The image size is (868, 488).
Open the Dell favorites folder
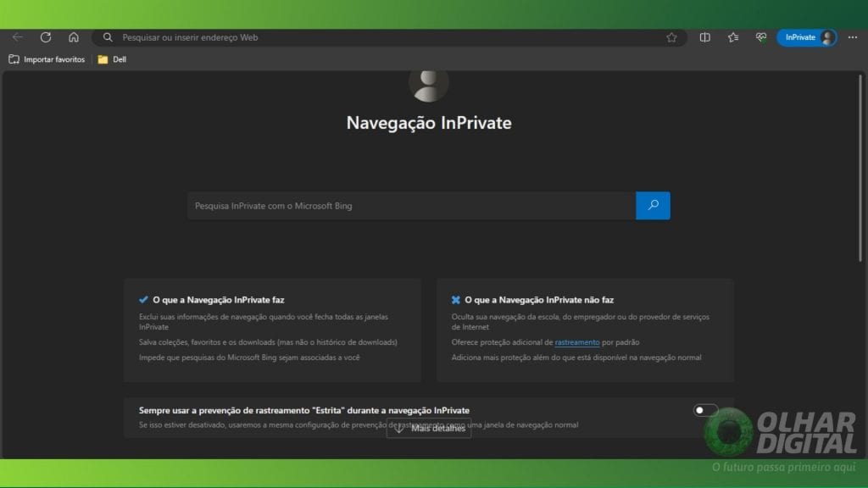[x=112, y=59]
